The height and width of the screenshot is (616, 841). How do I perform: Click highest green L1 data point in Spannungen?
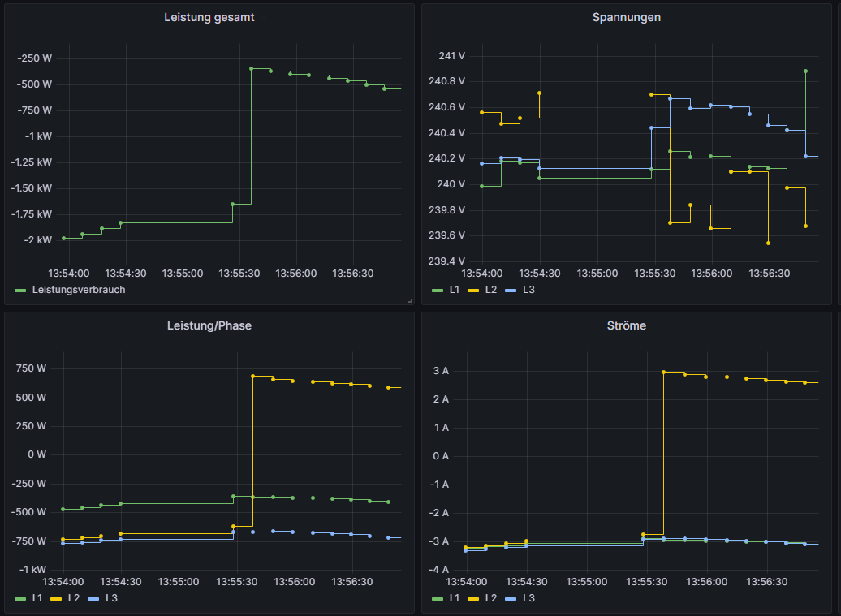click(805, 71)
